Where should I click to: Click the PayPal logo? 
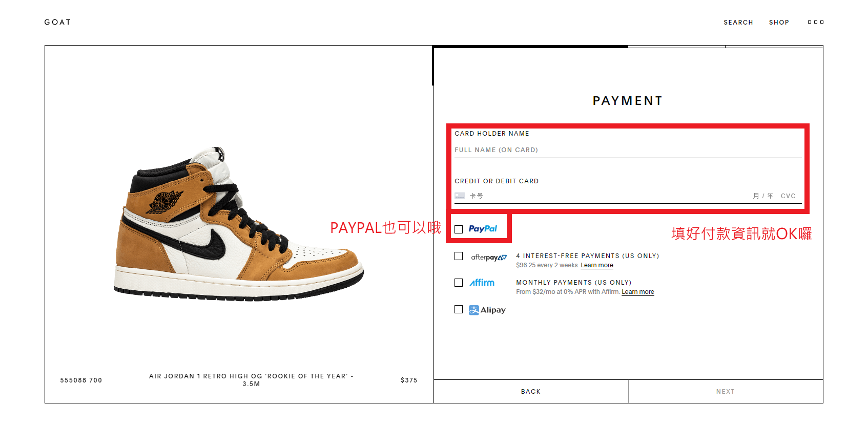[x=483, y=229]
